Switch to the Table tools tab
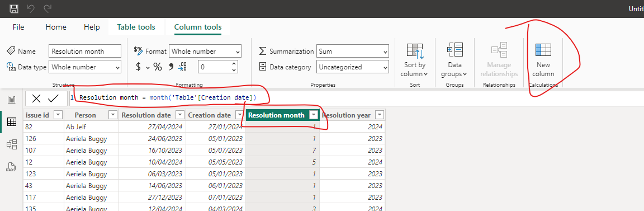The image size is (644, 211). point(136,27)
